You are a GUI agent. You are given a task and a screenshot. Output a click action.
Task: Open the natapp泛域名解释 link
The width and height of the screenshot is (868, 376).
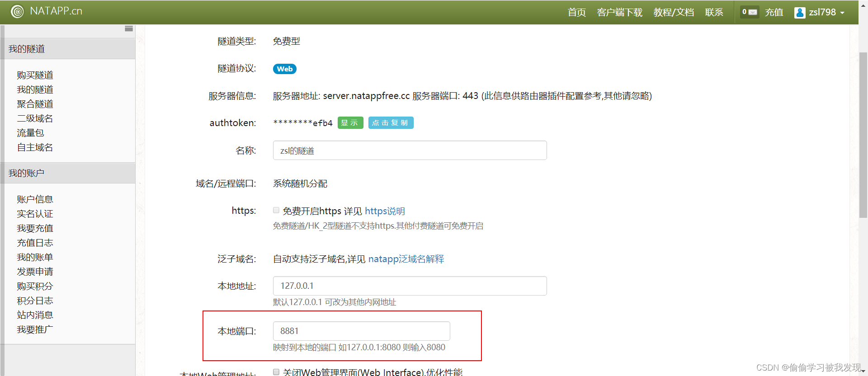pos(406,259)
